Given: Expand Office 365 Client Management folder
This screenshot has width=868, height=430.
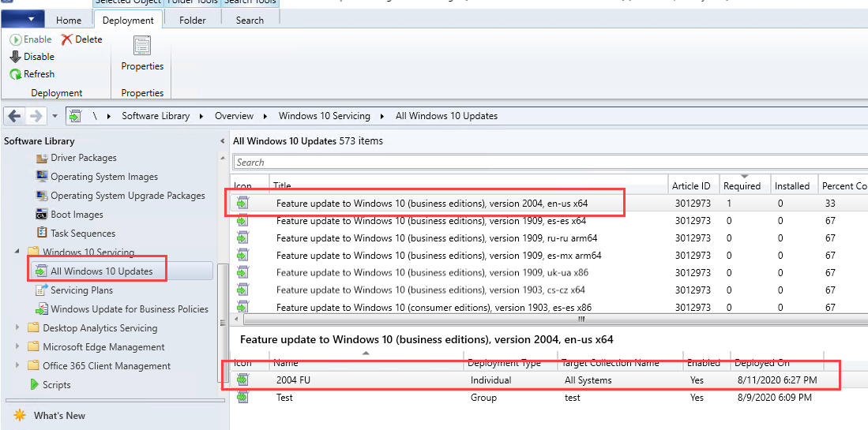Looking at the screenshot, I should 17,365.
